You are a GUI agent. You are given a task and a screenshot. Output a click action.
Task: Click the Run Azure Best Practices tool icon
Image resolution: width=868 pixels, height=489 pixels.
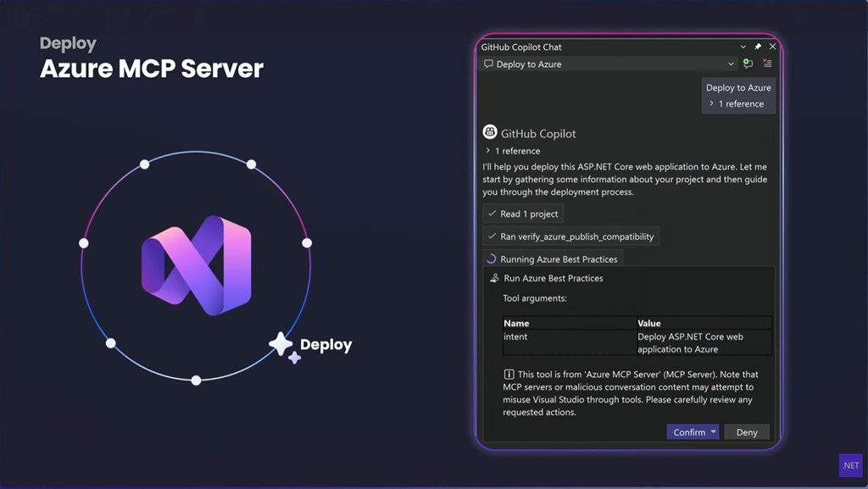pos(494,278)
